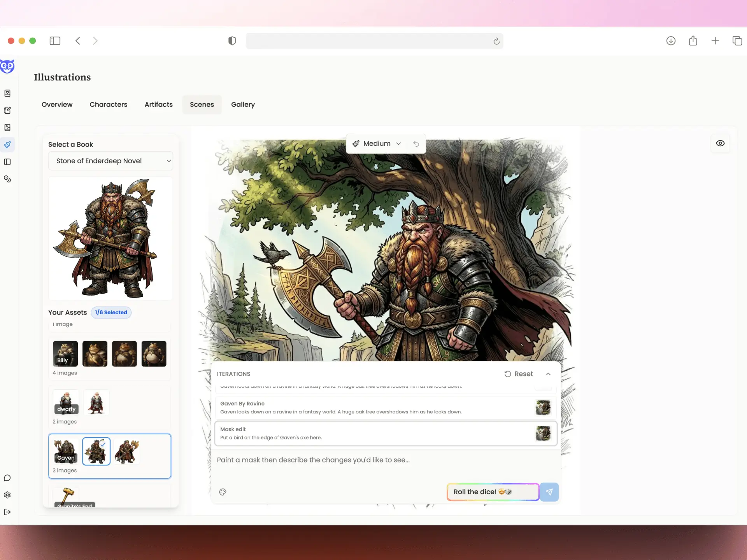Image resolution: width=747 pixels, height=560 pixels.
Task: Click the Mask edit iteration thumbnail
Action: [543, 434]
